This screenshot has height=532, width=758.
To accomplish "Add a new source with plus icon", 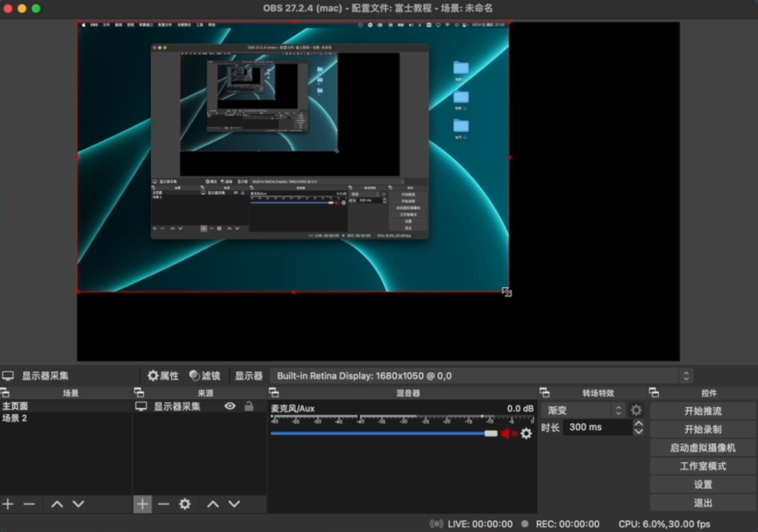I will coord(142,505).
